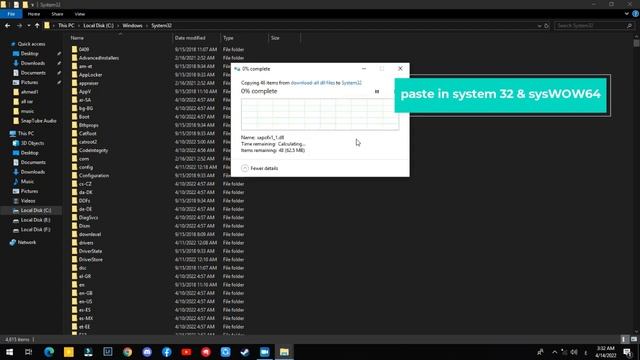Screen dimensions: 640x360
Task: Open ahmed1 folder in navigation pane
Action: click(29, 92)
